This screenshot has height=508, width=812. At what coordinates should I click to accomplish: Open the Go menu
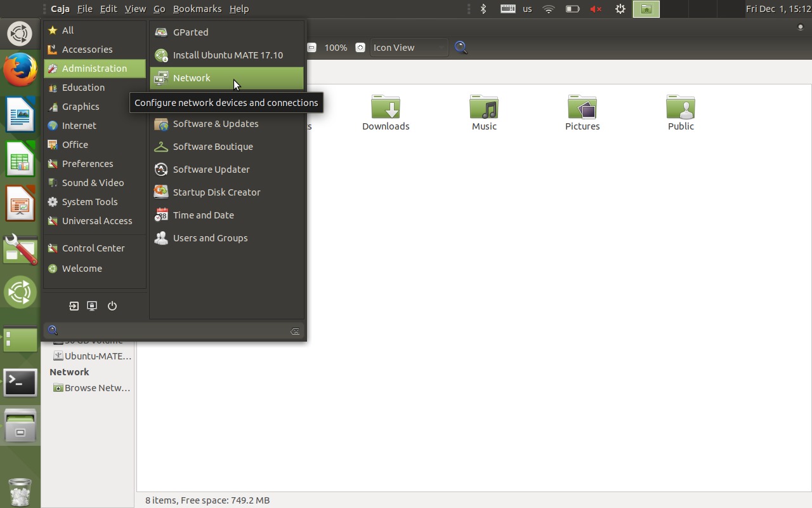pos(159,9)
